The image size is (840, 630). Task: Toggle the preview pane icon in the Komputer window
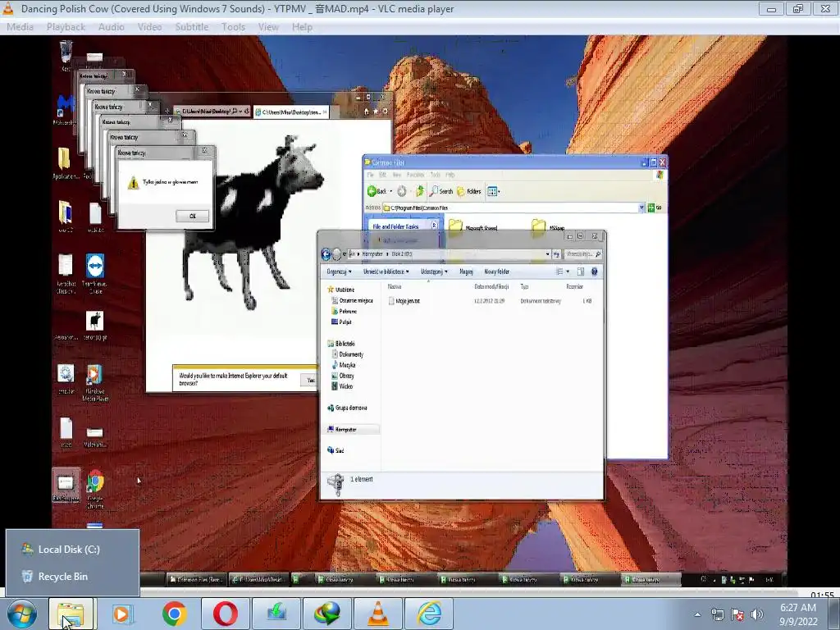pyautogui.click(x=580, y=272)
